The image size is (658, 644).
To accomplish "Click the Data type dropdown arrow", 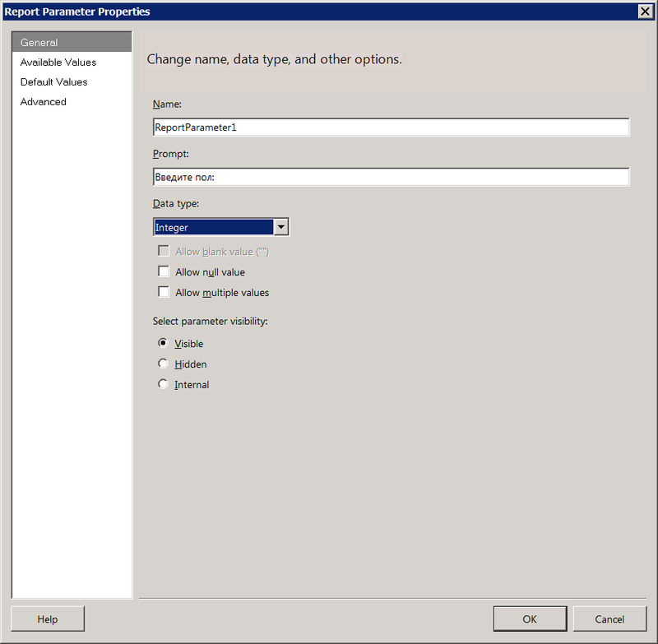I will tap(280, 226).
